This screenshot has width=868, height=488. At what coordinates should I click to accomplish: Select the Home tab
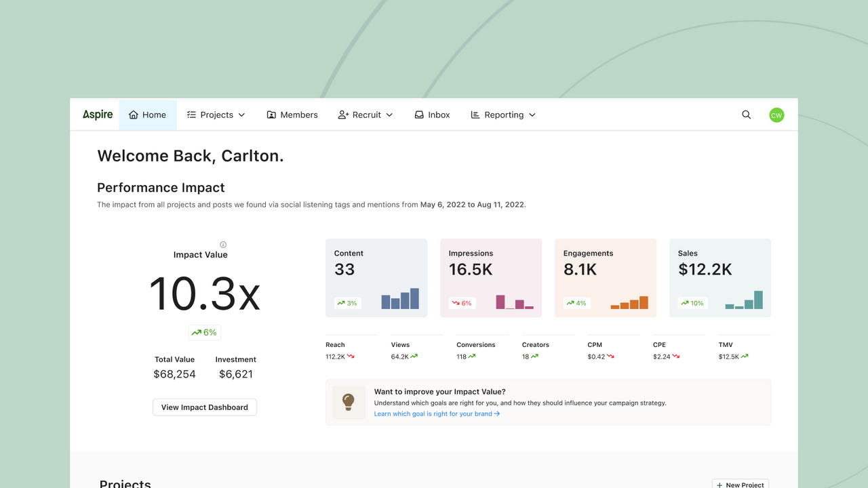tap(147, 115)
